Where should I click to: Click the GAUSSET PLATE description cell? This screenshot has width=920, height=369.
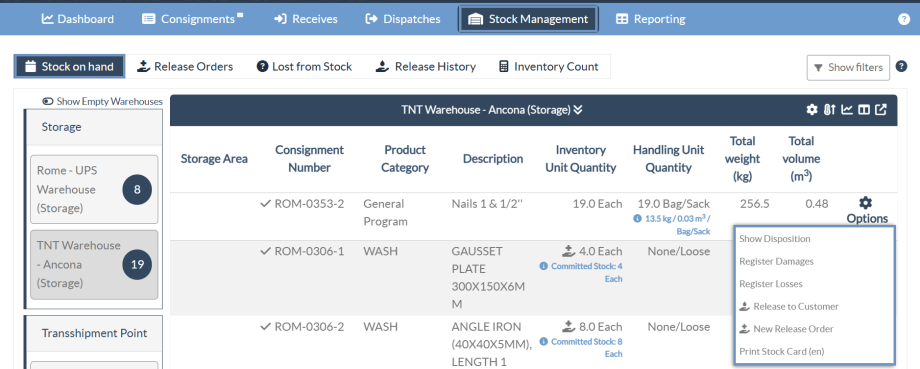point(488,278)
